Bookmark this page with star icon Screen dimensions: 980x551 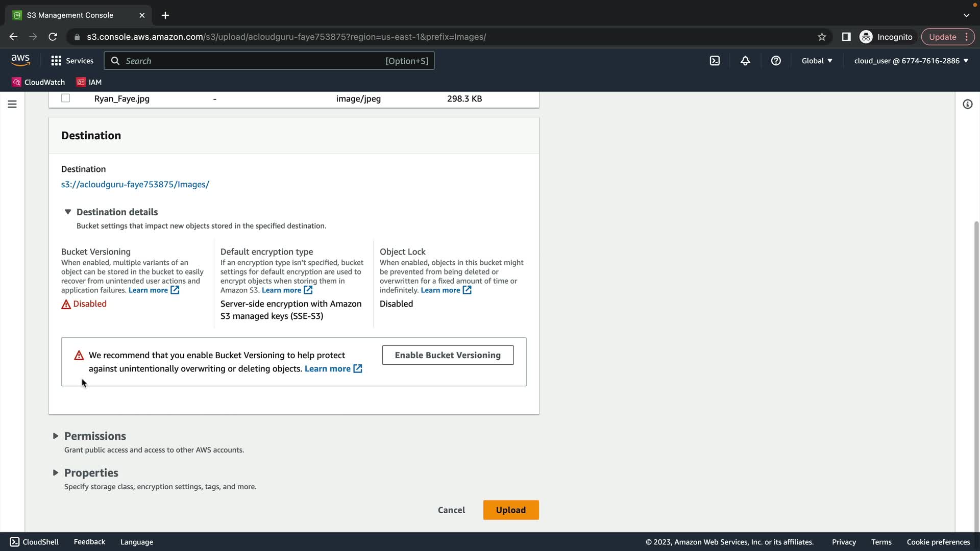822,37
